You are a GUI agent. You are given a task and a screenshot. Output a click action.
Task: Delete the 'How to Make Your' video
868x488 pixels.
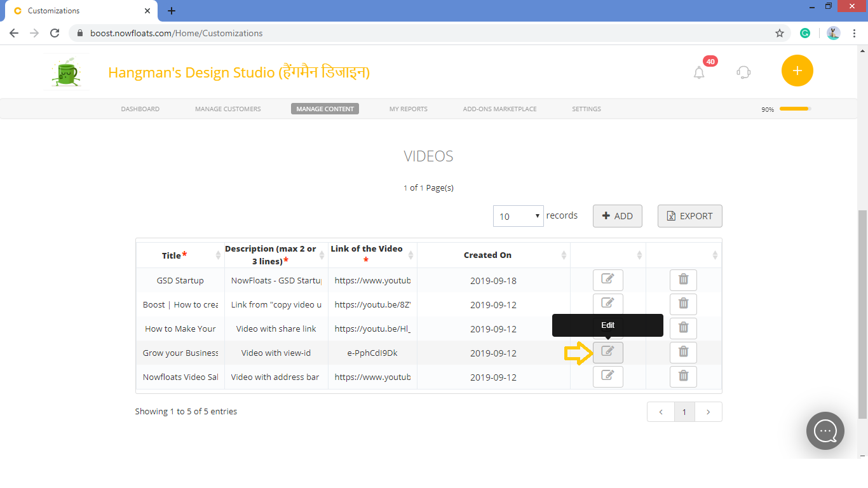(683, 329)
